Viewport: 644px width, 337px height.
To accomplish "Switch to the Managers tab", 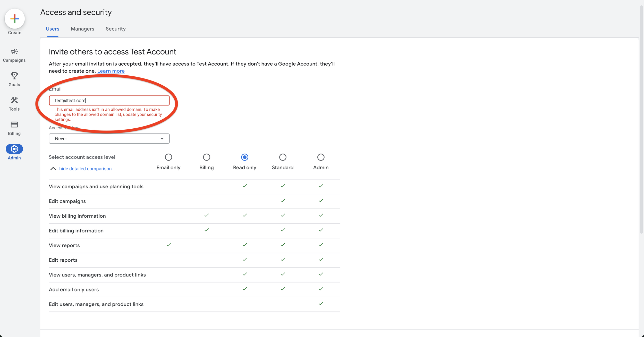I will point(82,29).
